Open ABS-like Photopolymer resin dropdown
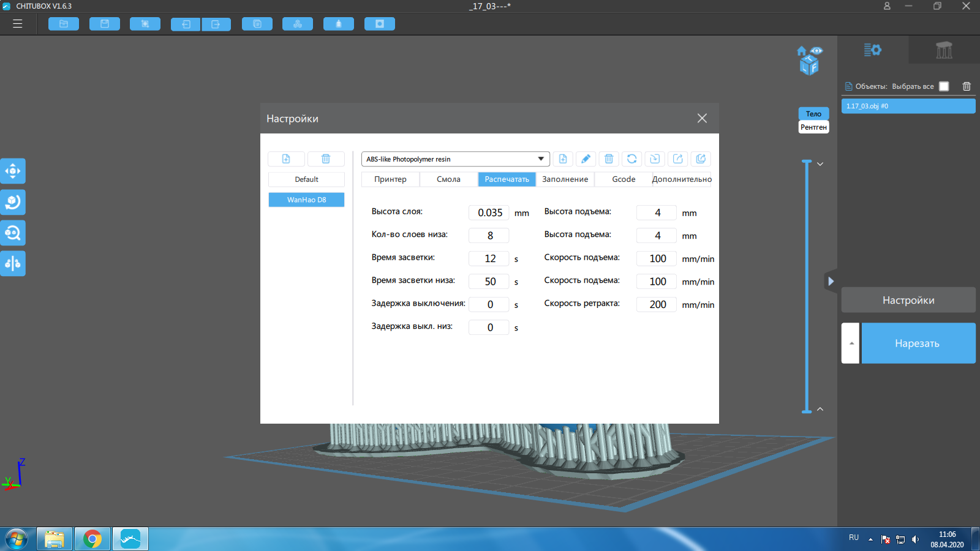This screenshot has width=980, height=551. tap(455, 159)
